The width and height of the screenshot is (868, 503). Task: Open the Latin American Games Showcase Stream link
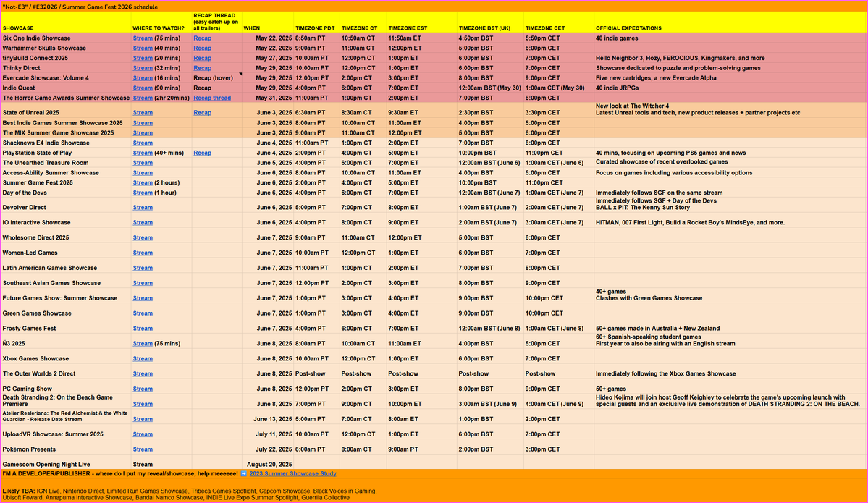coord(143,268)
